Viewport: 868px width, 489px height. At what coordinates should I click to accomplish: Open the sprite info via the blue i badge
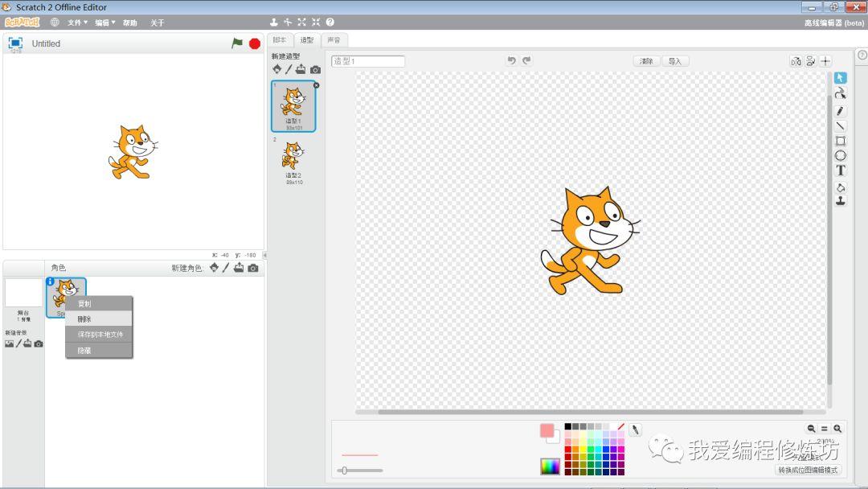(51, 281)
